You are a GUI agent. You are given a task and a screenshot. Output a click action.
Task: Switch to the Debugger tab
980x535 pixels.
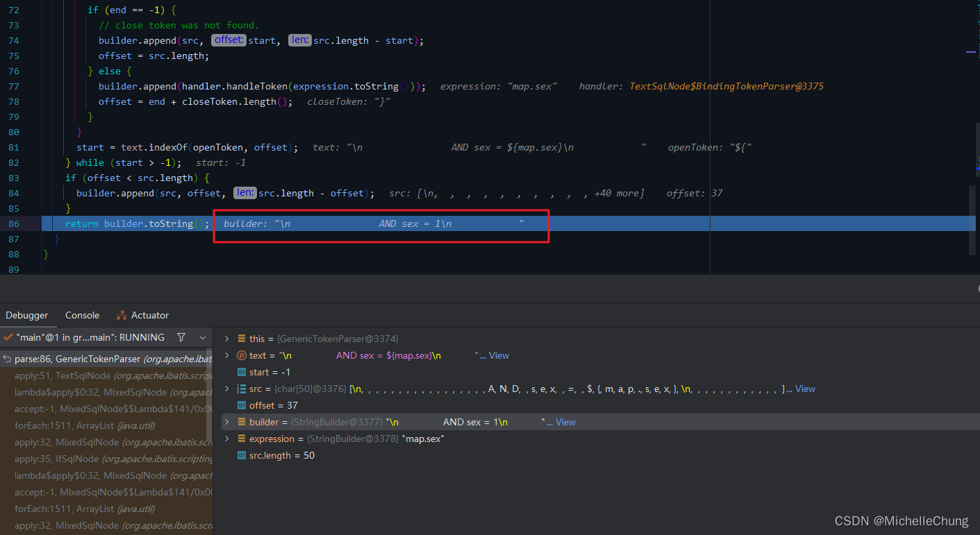[27, 315]
